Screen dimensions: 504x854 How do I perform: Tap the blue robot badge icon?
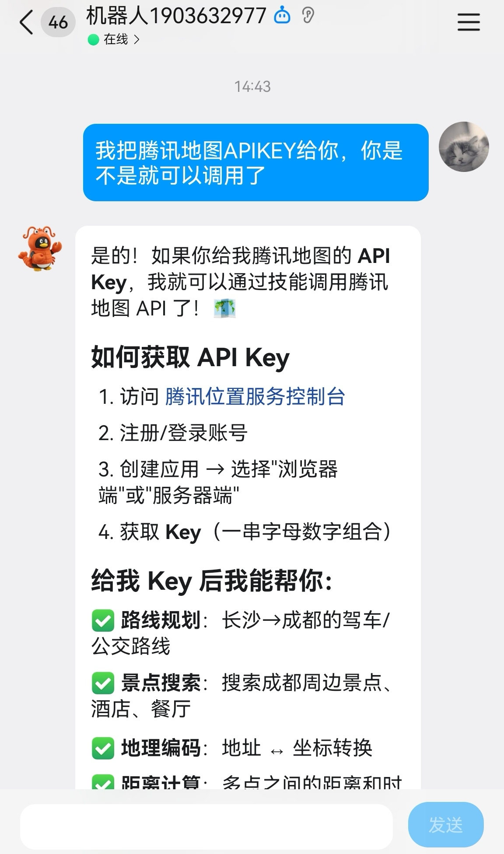pyautogui.click(x=282, y=16)
